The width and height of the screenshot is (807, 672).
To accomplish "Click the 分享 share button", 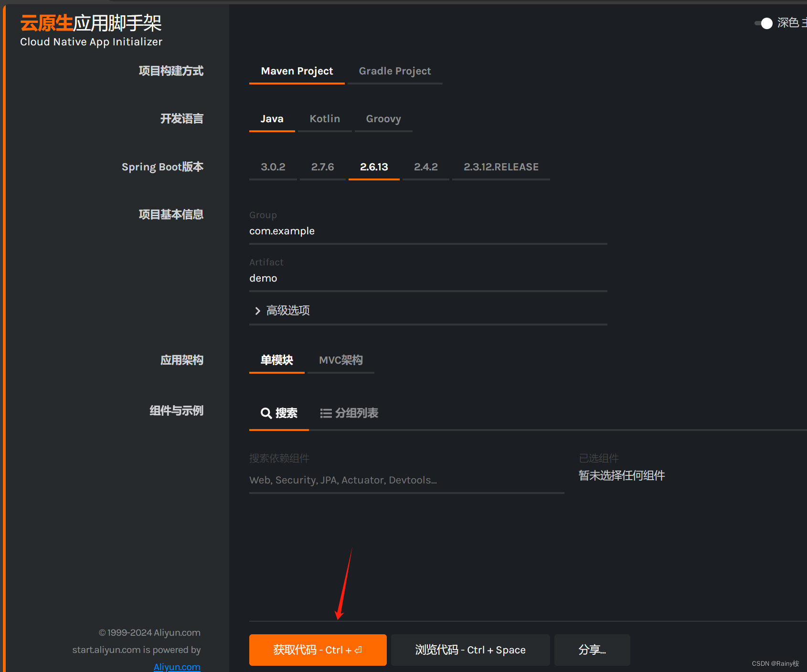I will [x=592, y=650].
